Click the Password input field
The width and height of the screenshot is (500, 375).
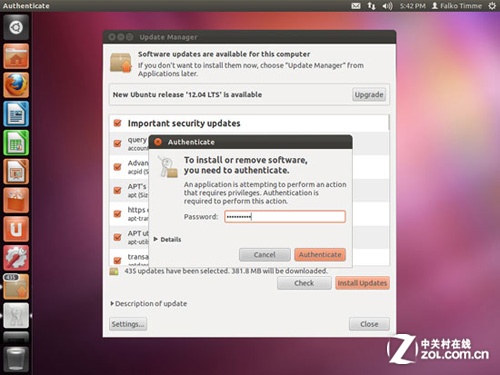285,217
